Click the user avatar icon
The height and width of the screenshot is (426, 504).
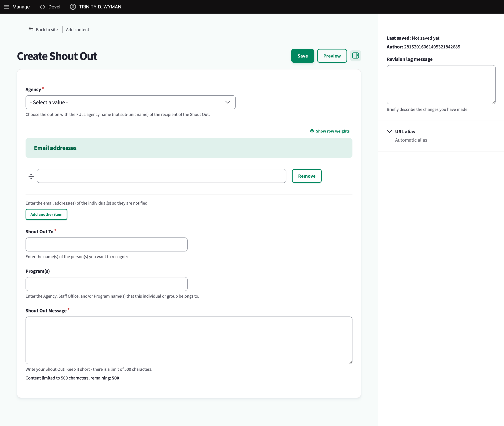click(x=73, y=7)
